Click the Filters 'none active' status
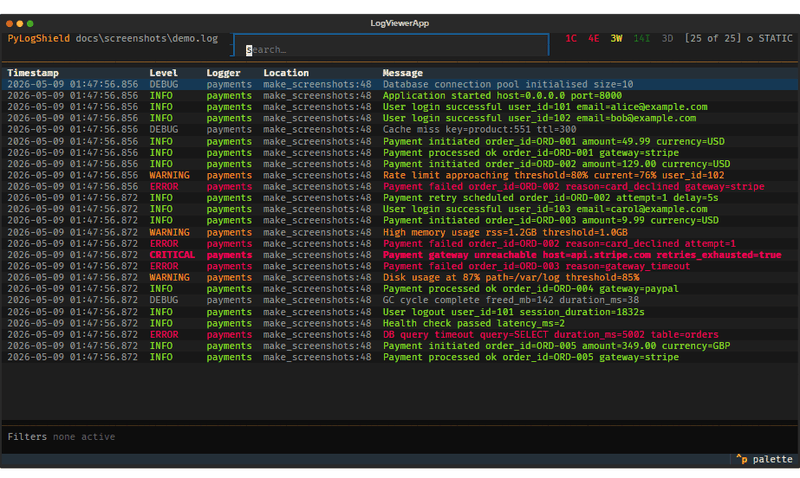The height and width of the screenshot is (478, 800). (x=84, y=437)
